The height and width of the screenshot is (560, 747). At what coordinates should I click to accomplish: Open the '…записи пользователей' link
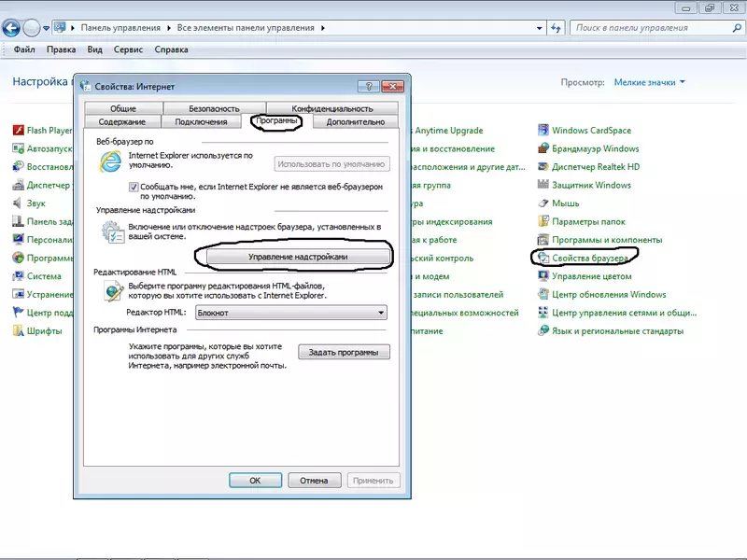458,294
